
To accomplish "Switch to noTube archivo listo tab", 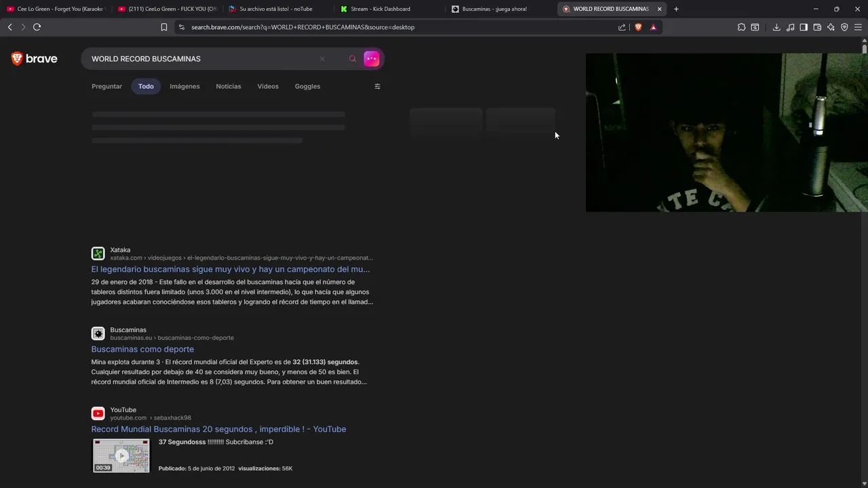I will tap(278, 9).
